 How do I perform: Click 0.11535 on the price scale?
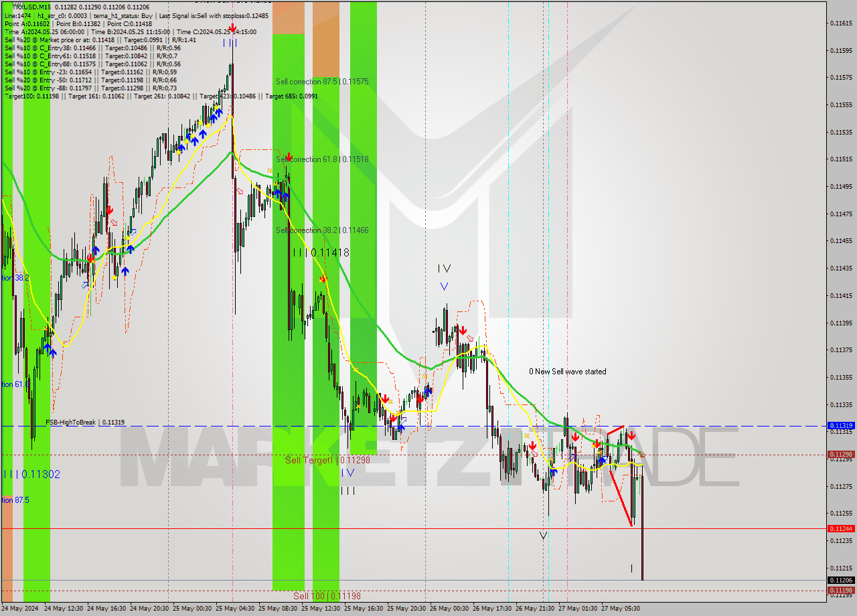pyautogui.click(x=841, y=133)
